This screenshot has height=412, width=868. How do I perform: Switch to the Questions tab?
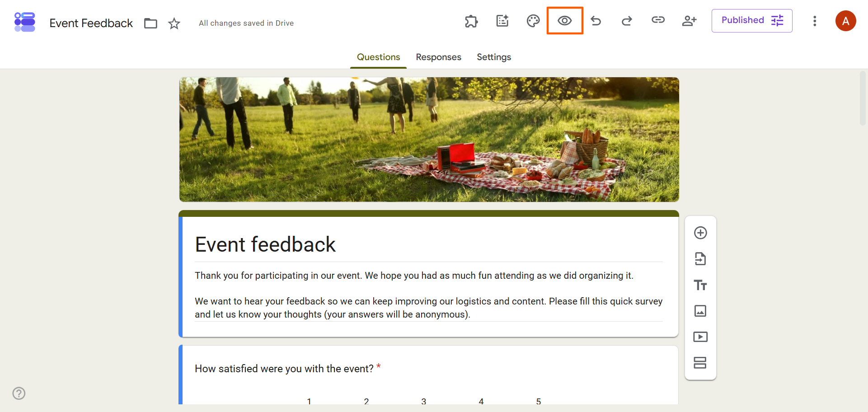[x=378, y=57]
